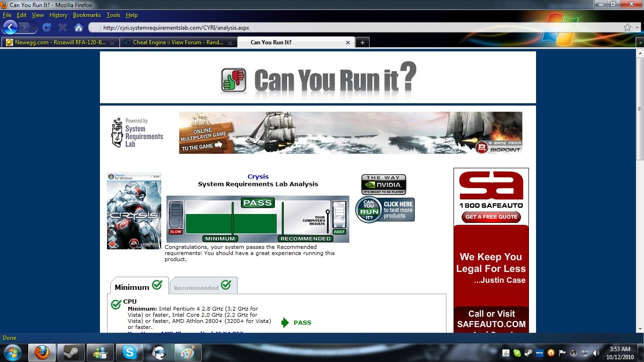The width and height of the screenshot is (644, 362).
Task: Click Can You Run It test more products
Action: click(x=385, y=210)
